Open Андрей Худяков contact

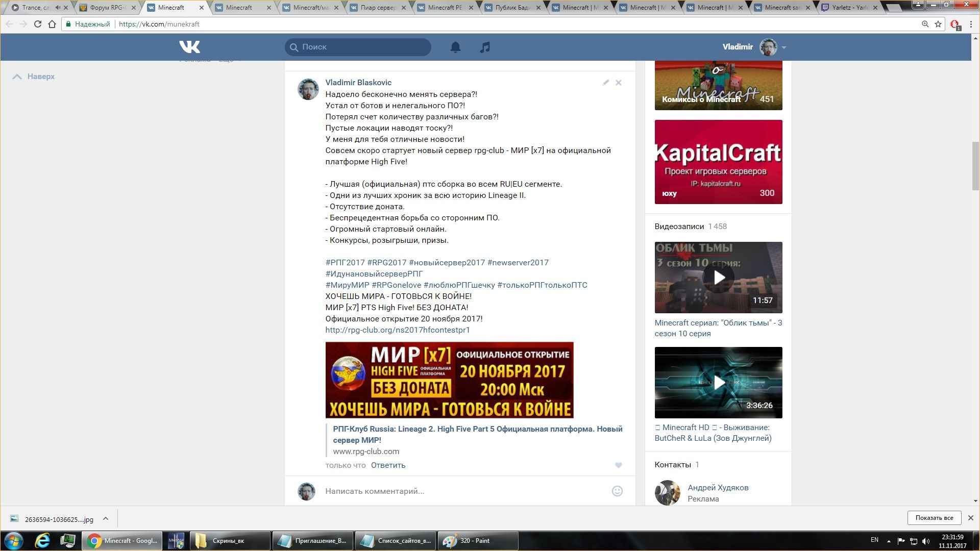(718, 488)
